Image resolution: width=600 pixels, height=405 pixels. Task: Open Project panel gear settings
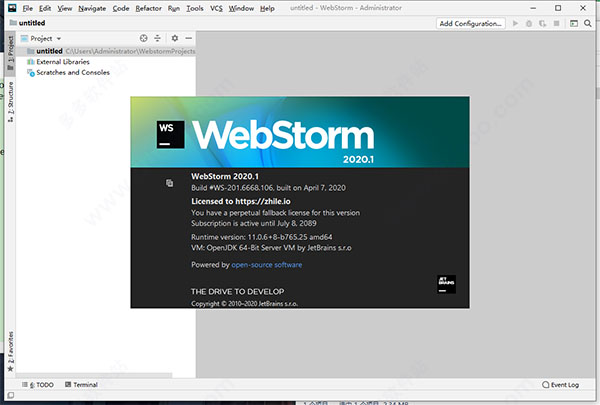tap(175, 38)
